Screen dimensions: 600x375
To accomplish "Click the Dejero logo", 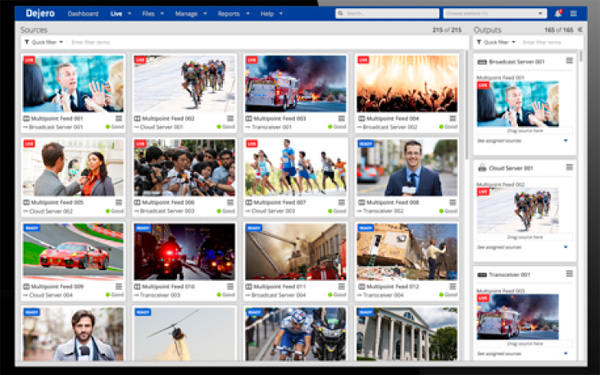I will tap(40, 13).
